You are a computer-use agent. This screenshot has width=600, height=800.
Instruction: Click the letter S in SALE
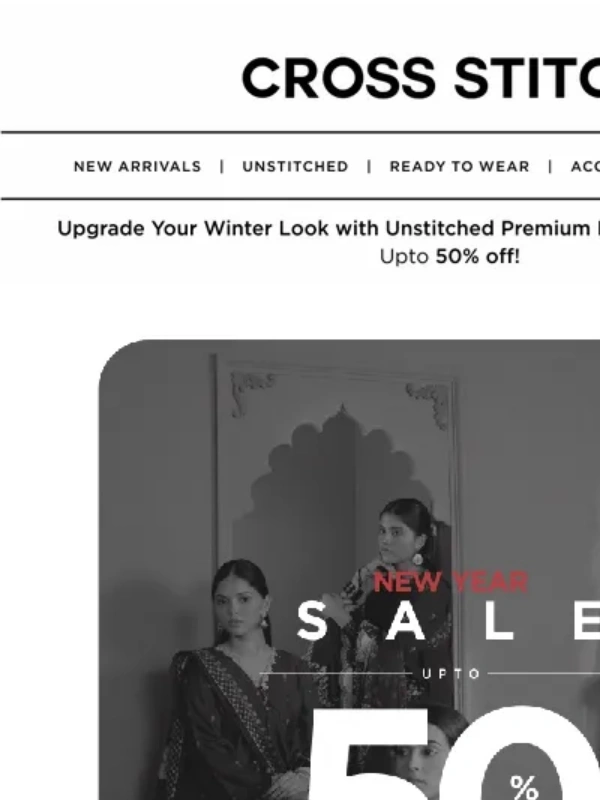tap(311, 620)
